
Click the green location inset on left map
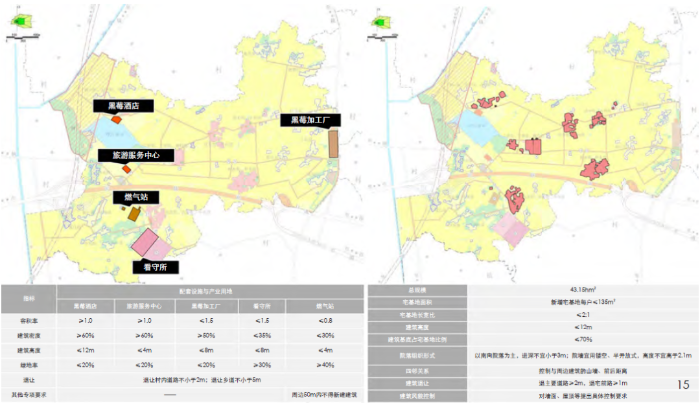[x=20, y=20]
